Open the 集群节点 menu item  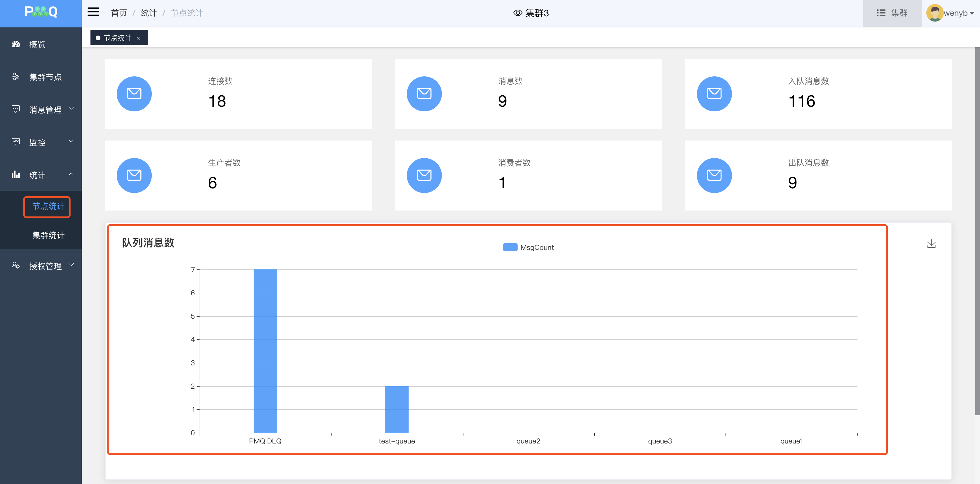point(45,77)
